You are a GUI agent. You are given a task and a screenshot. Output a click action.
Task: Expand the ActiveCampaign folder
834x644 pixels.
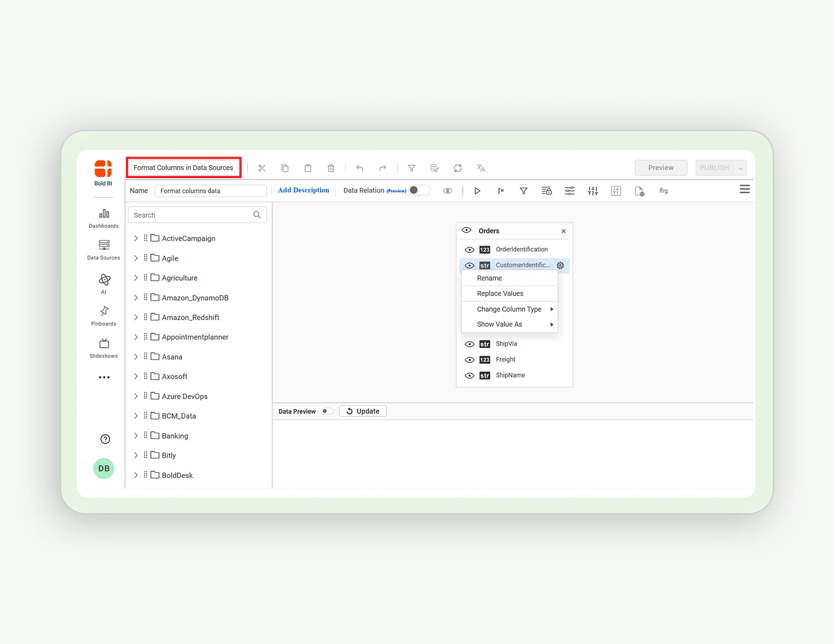point(136,238)
